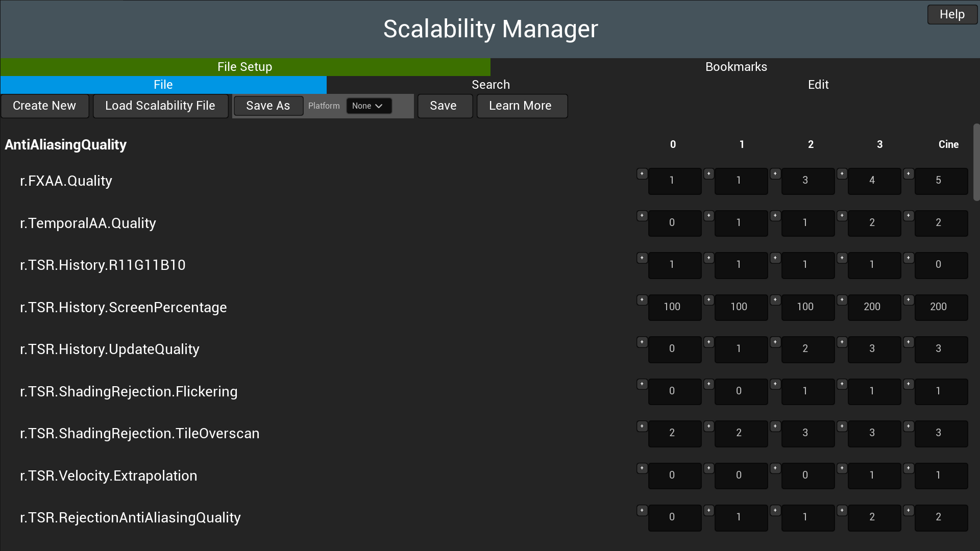980x551 pixels.
Task: Click the Save button
Action: click(x=445, y=106)
